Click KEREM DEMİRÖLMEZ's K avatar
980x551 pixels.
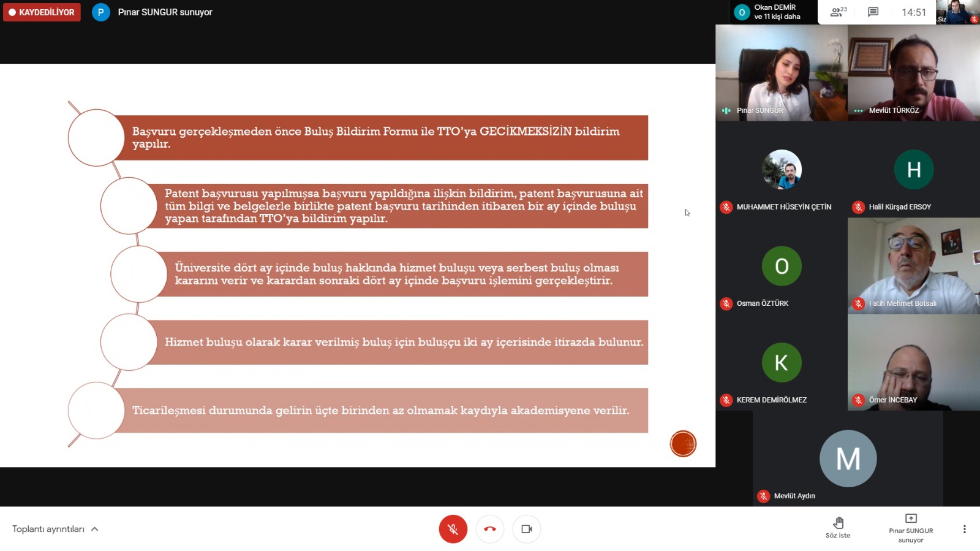782,362
